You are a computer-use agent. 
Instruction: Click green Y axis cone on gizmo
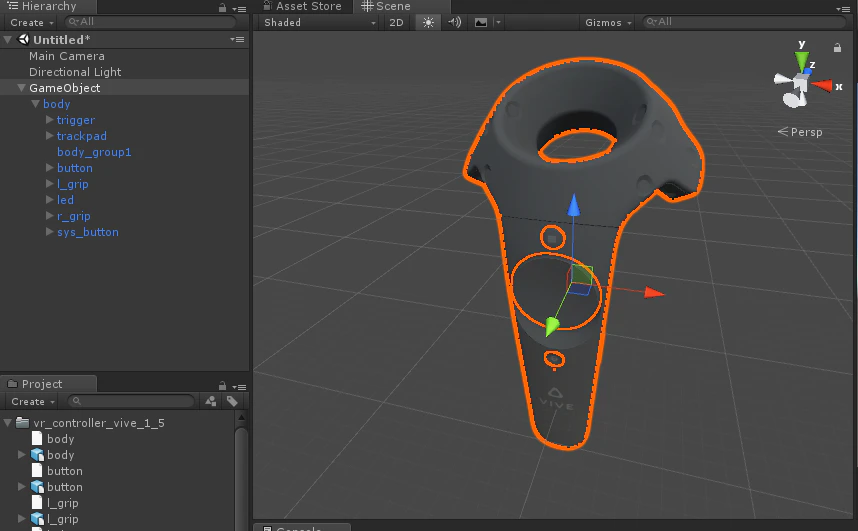[x=802, y=61]
